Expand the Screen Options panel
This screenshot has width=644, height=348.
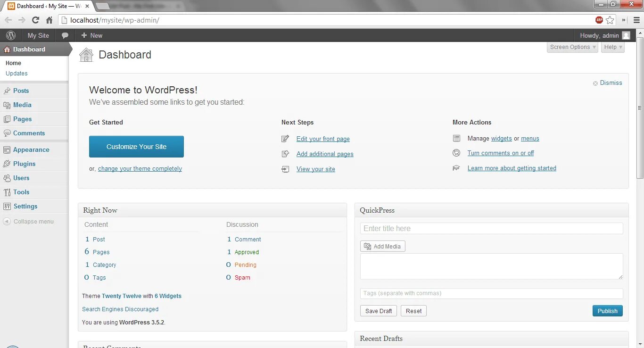coord(573,47)
